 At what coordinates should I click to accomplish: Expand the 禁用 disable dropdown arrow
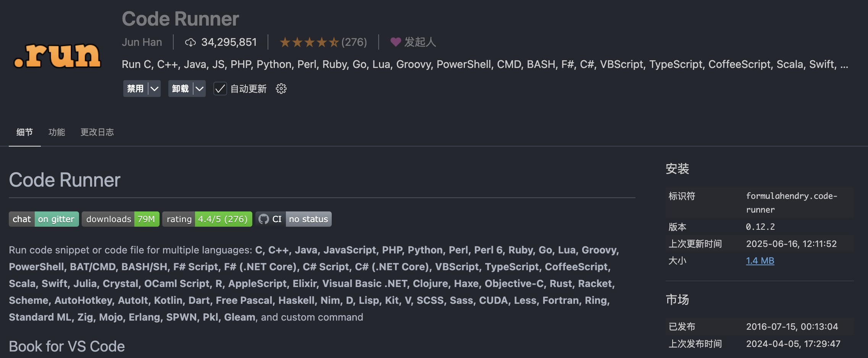pos(154,89)
